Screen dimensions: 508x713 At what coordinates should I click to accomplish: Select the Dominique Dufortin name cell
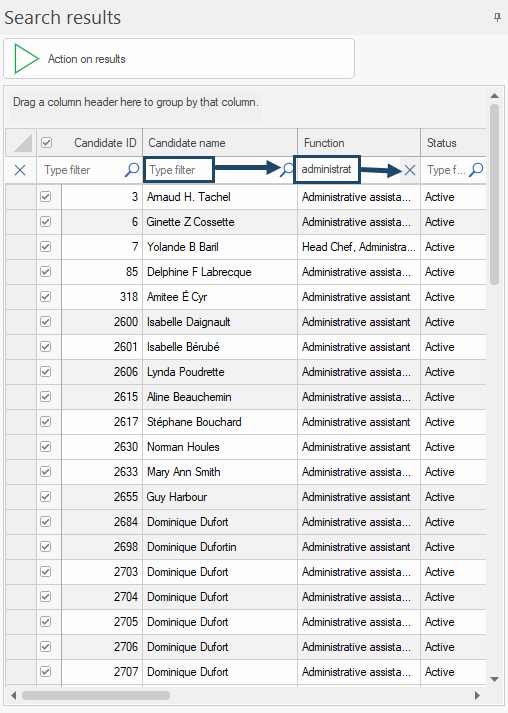coord(220,547)
